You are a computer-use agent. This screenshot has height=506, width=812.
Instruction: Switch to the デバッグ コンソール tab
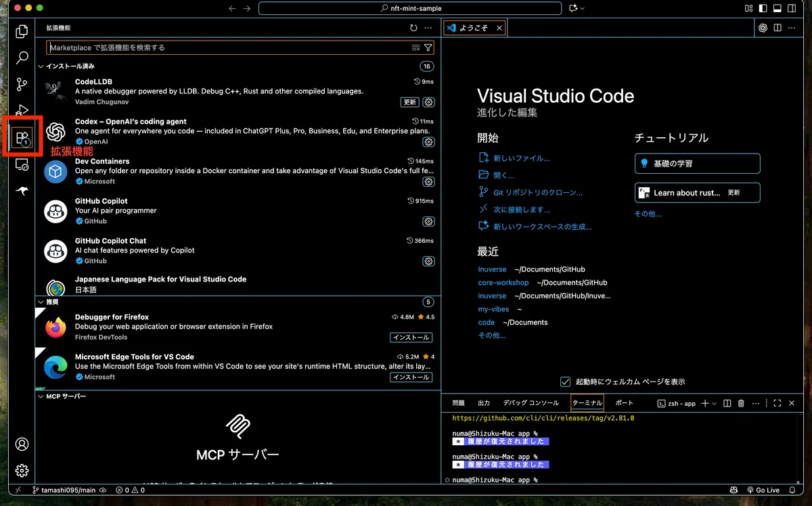(x=531, y=402)
